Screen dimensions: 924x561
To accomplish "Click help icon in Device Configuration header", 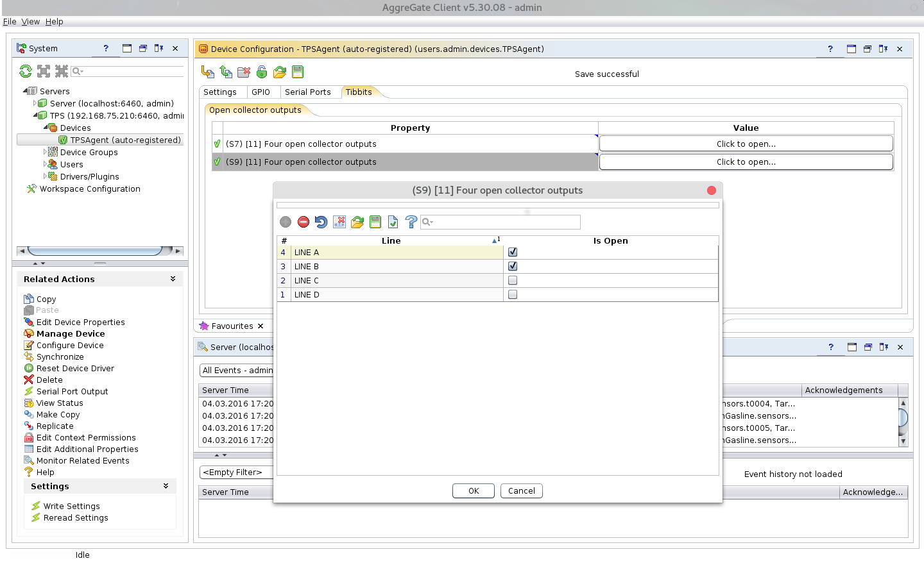I will tap(830, 49).
